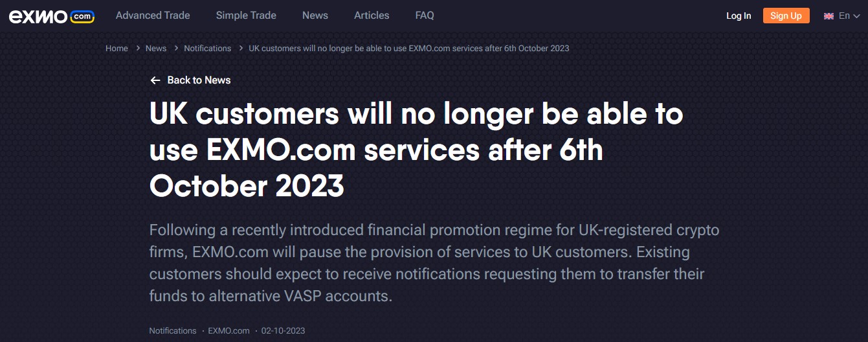Expand the En language dropdown chevron
This screenshot has height=342, width=868.
pos(856,16)
